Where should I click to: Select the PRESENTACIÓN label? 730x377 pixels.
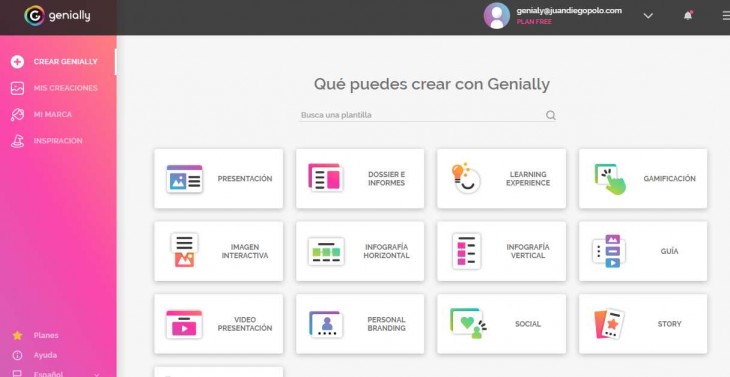(245, 179)
